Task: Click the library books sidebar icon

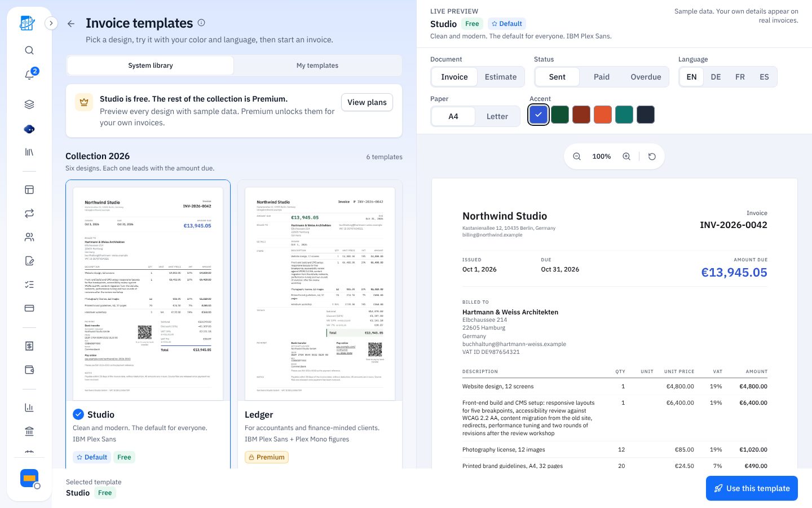Action: (x=29, y=152)
